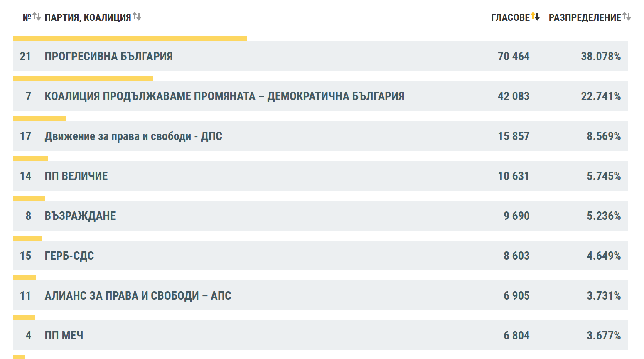Click the 70 464 votes value
The height and width of the screenshot is (359, 644).
(514, 56)
